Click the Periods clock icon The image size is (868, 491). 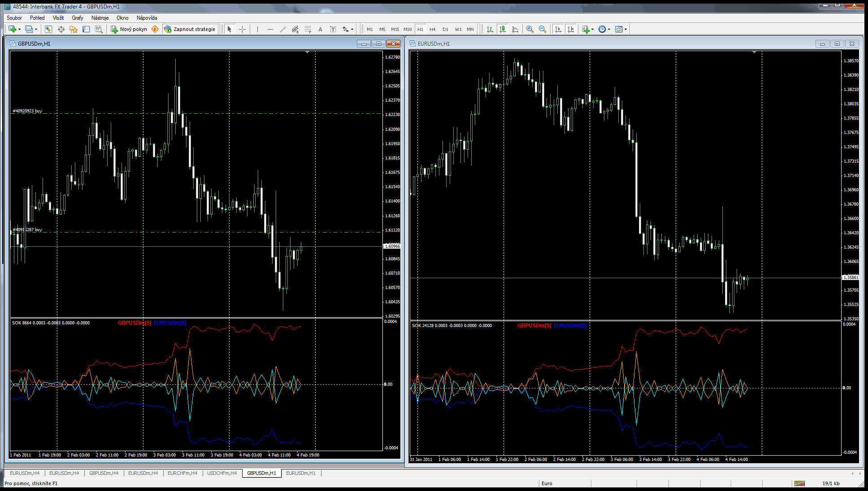(x=602, y=29)
